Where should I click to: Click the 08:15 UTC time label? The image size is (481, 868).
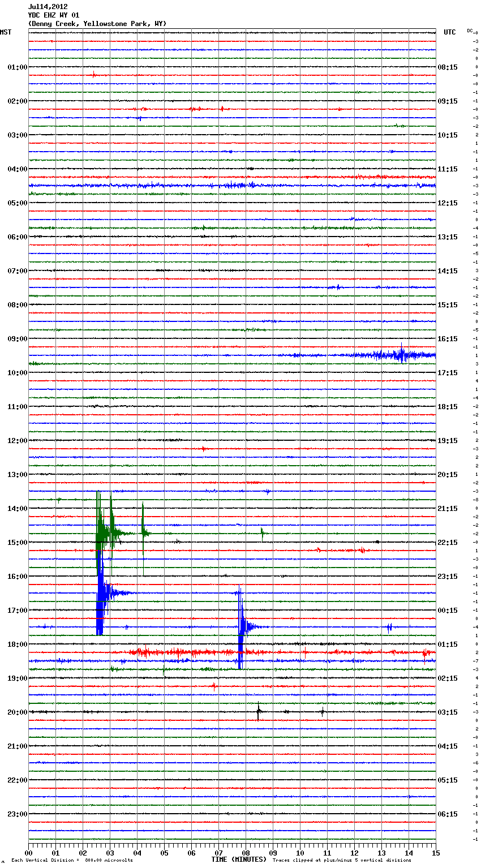448,67
